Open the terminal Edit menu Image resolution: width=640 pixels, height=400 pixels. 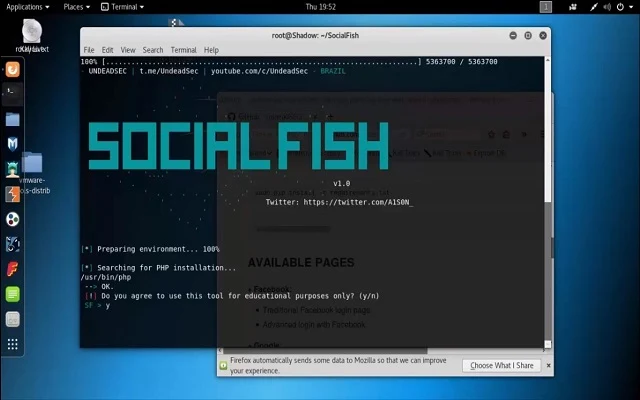coord(107,50)
